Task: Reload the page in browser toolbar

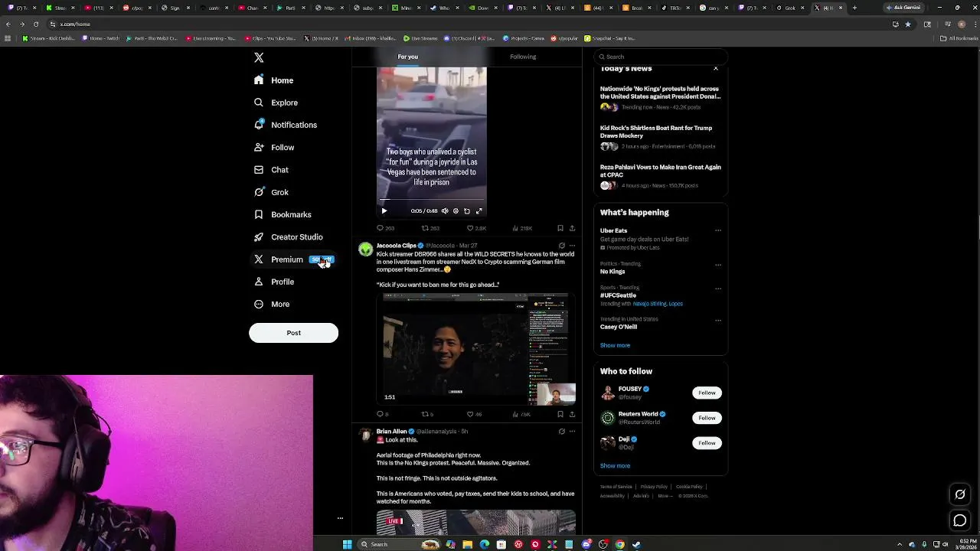Action: point(35,24)
